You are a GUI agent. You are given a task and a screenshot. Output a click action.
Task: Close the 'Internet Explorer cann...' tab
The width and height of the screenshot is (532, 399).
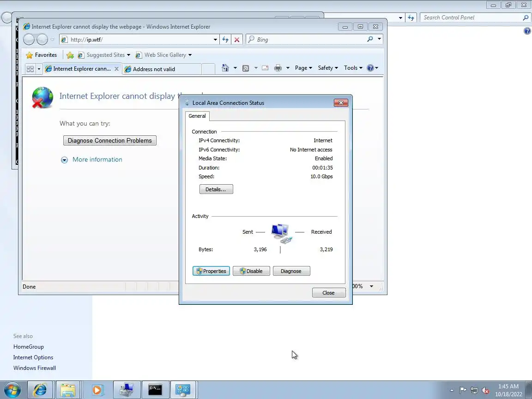116,69
